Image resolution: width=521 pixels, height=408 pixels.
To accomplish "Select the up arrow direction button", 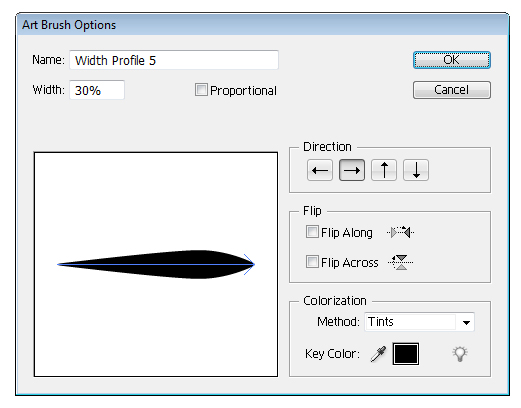I will [x=384, y=170].
